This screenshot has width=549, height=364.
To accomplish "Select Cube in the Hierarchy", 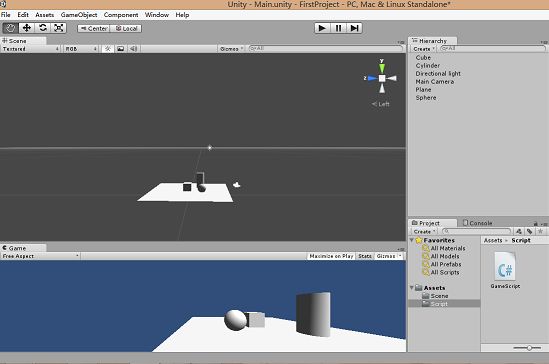I will point(423,57).
